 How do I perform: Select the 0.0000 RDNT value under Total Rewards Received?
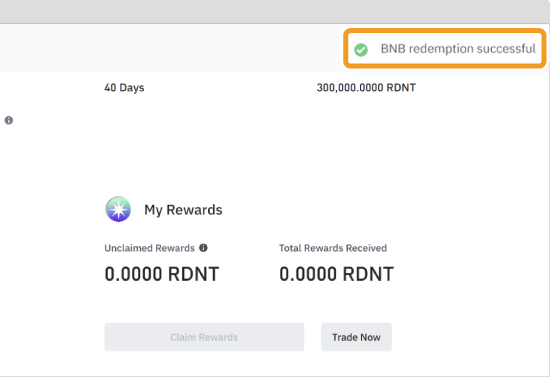click(x=336, y=274)
